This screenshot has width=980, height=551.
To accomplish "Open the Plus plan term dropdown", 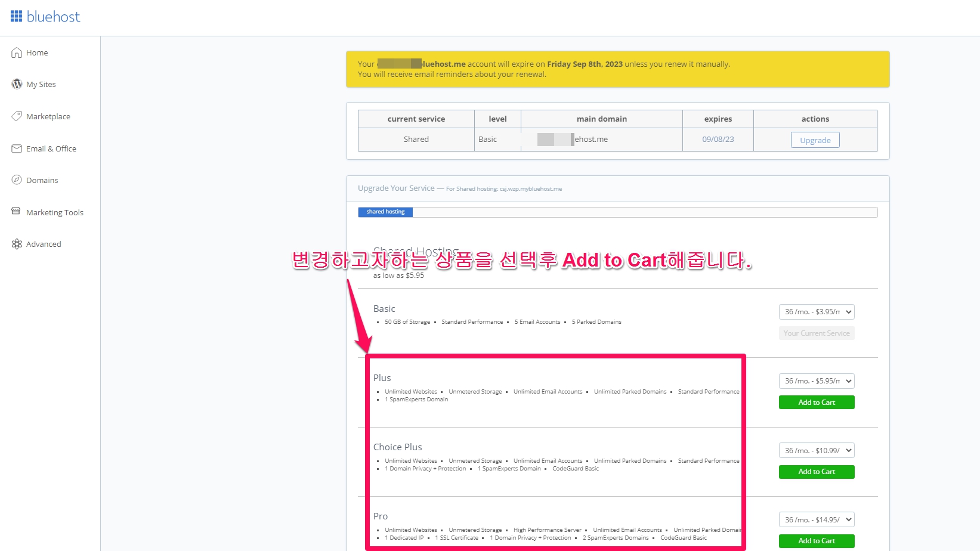I will click(817, 381).
